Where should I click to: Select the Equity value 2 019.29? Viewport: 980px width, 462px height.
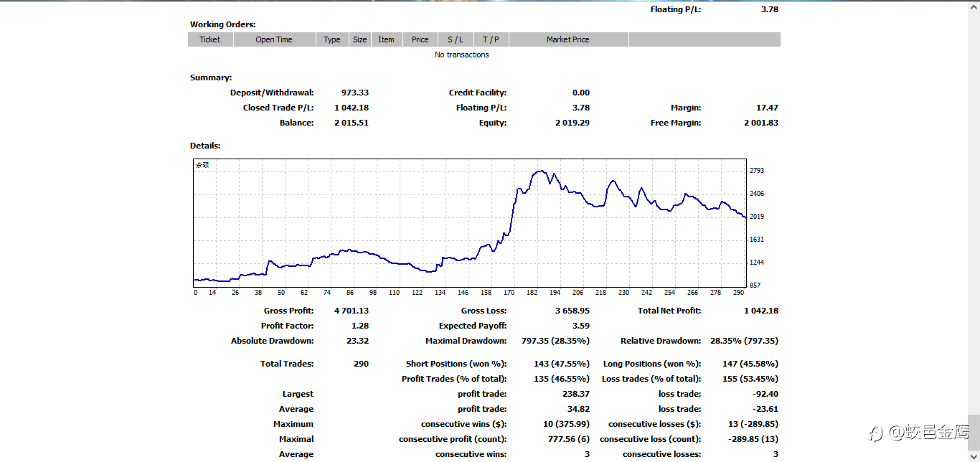(x=573, y=123)
